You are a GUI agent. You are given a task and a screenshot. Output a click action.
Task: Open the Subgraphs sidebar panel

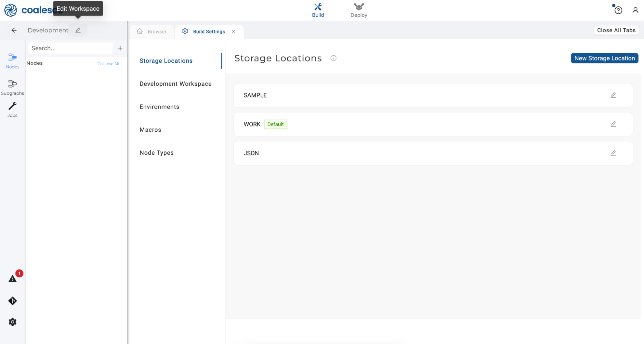click(x=12, y=87)
